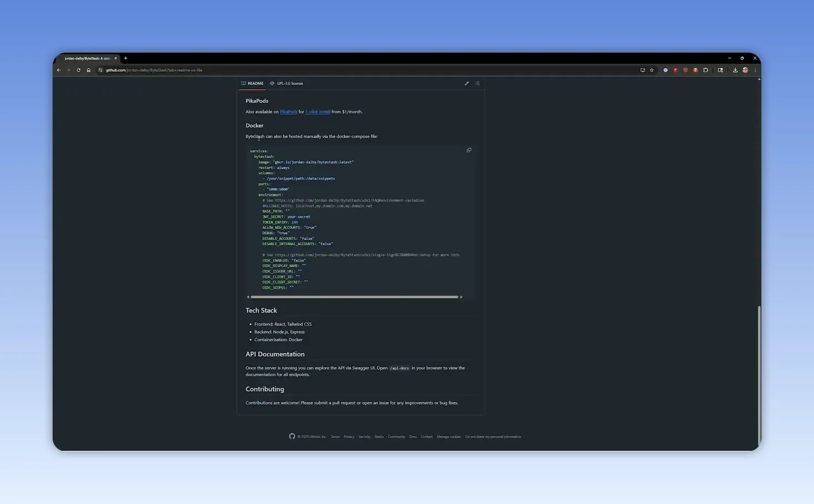This screenshot has width=814, height=504.
Task: Click the JWT_SECRET line in code
Action: point(286,217)
